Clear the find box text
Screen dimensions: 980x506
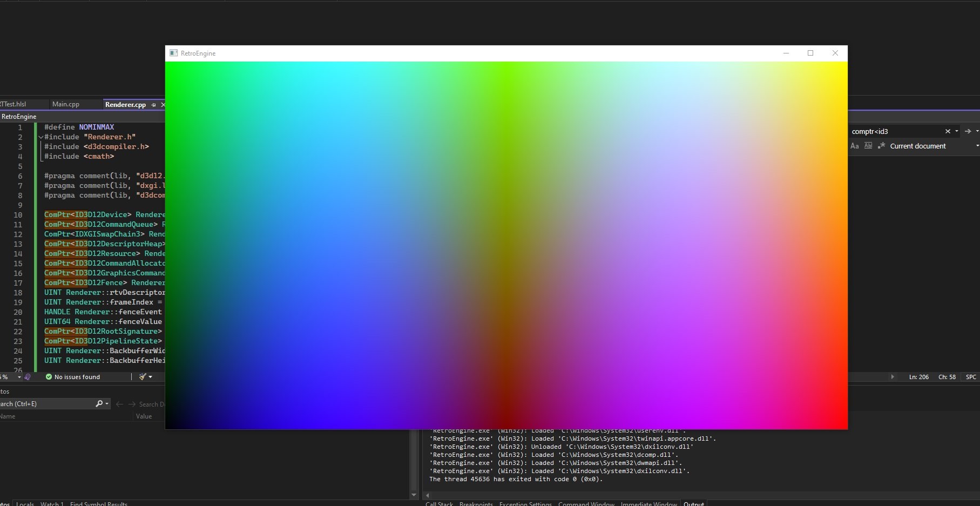[x=947, y=131]
